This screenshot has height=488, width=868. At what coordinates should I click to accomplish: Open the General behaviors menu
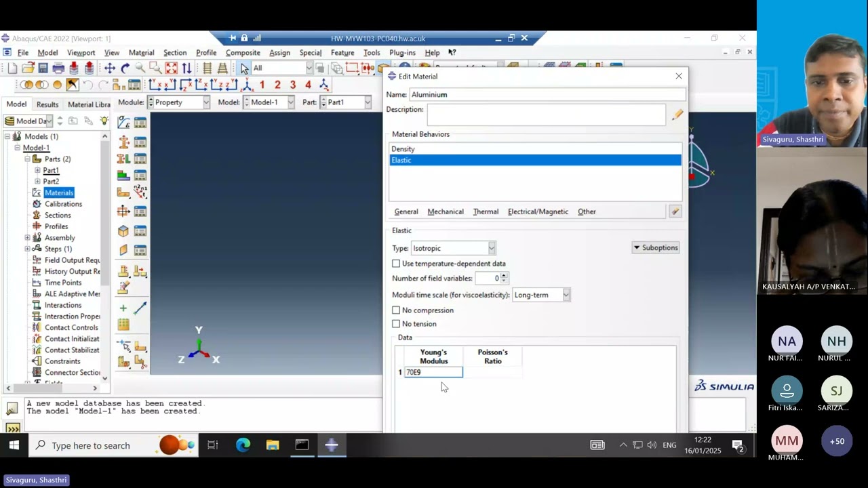(406, 211)
